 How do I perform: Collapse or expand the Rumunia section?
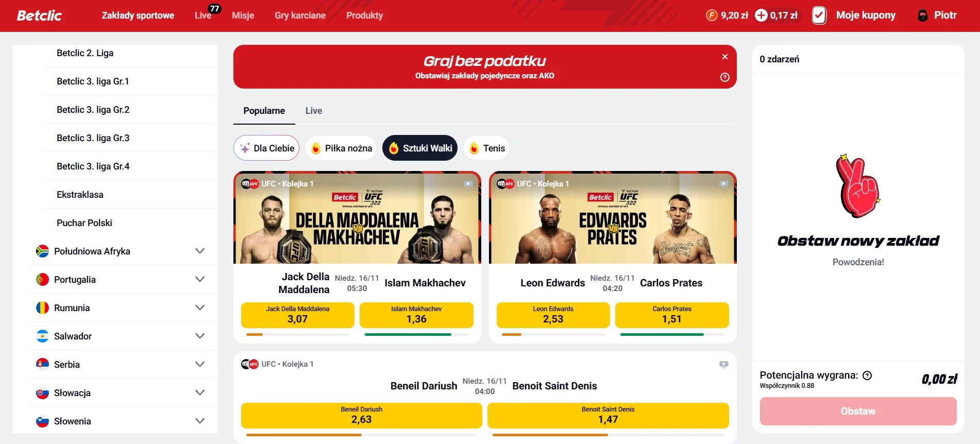(x=199, y=308)
